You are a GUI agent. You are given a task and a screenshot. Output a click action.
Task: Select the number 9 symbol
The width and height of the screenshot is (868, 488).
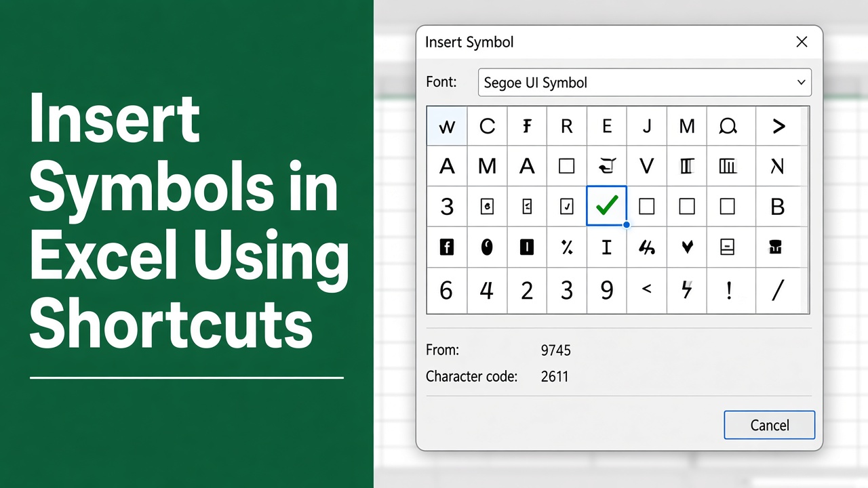607,290
